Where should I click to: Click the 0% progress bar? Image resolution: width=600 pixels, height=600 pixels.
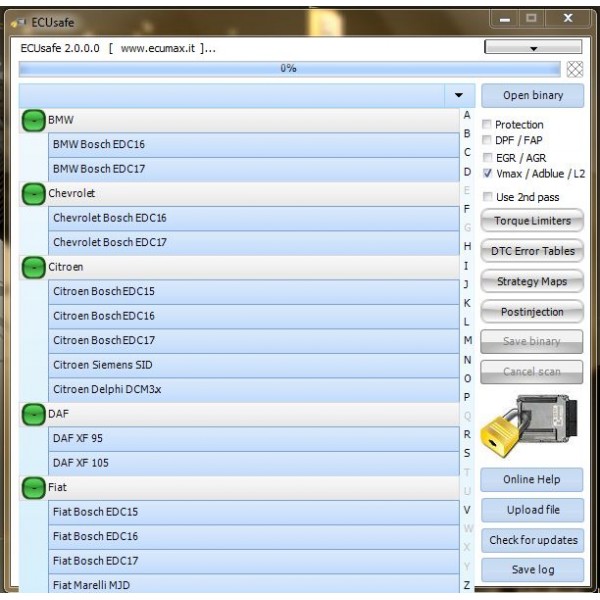pyautogui.click(x=290, y=69)
